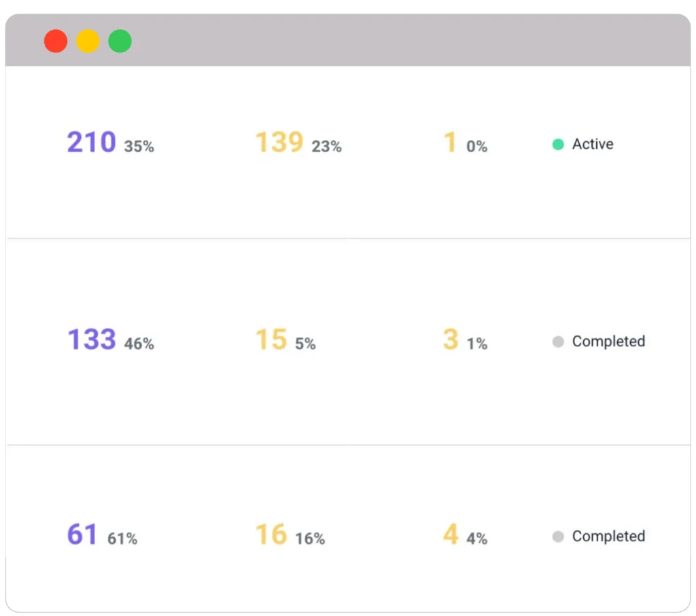Click the yellow 3 count
Viewport: 696px width, 616px height.
pos(450,340)
